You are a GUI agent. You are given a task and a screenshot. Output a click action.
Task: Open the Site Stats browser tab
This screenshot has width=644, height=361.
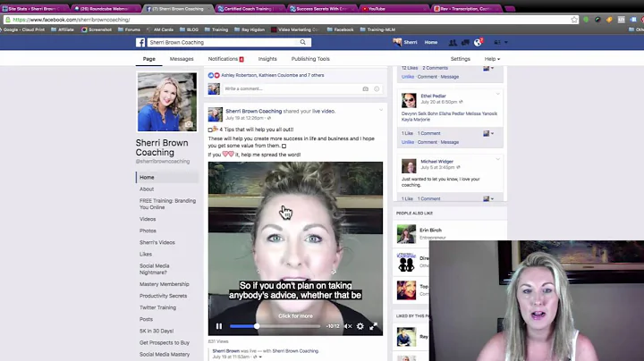(34, 9)
